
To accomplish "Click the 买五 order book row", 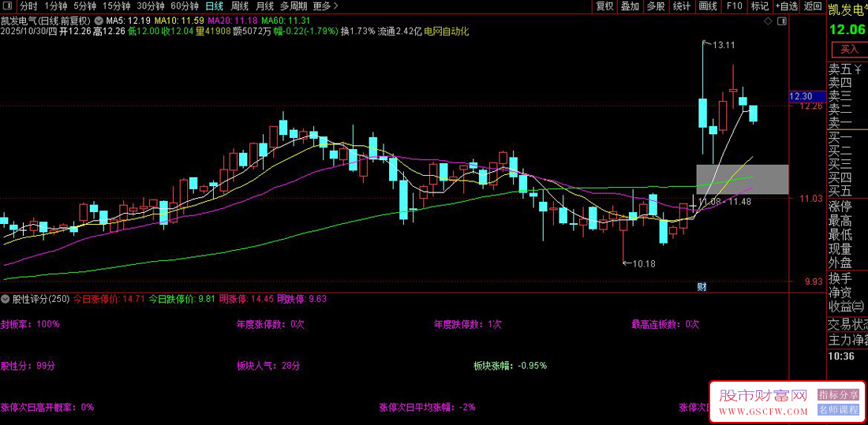I will pyautogui.click(x=847, y=192).
